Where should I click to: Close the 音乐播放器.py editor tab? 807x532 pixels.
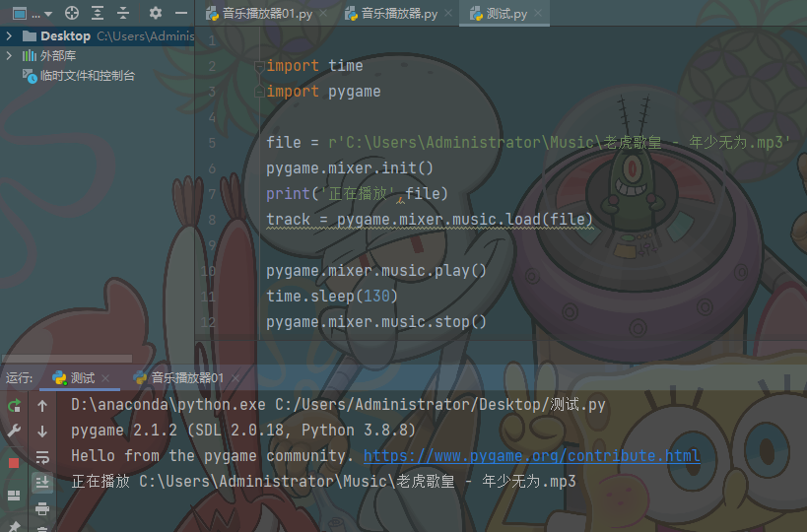448,14
